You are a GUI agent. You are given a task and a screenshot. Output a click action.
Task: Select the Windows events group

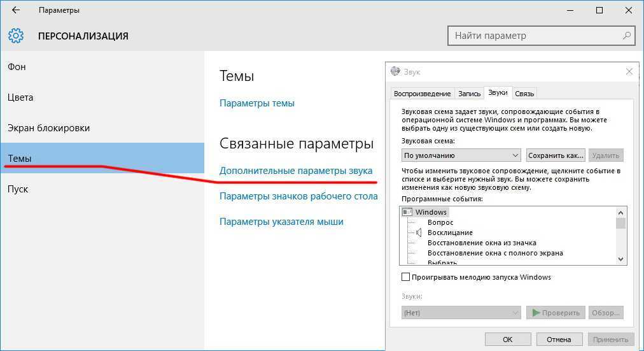[x=431, y=212]
